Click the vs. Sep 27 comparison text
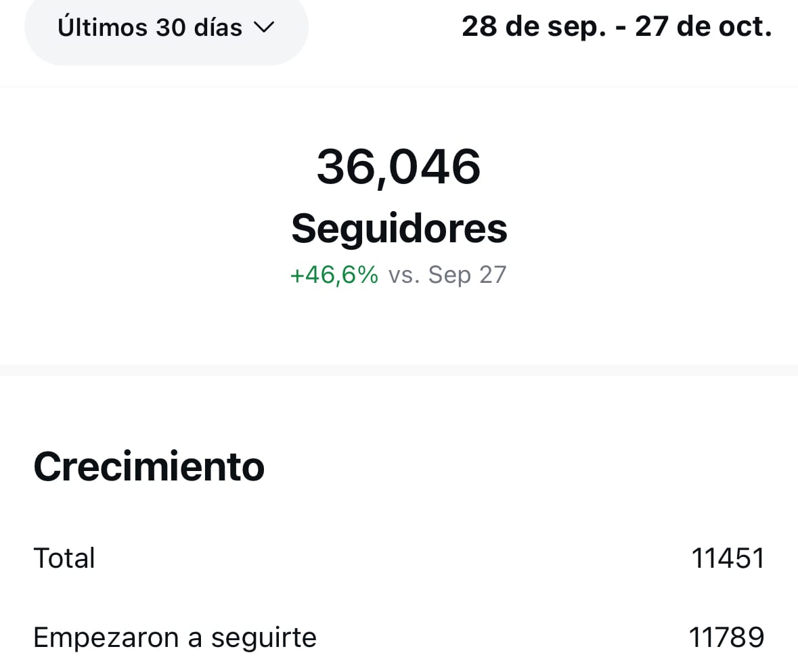 pyautogui.click(x=447, y=275)
